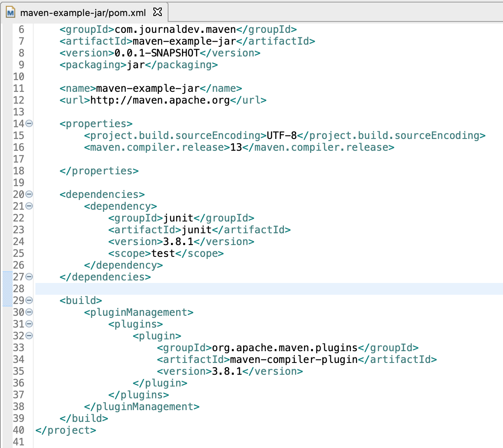The width and height of the screenshot is (503, 448).
Task: Click the fold marker on line 27
Action: tap(29, 277)
